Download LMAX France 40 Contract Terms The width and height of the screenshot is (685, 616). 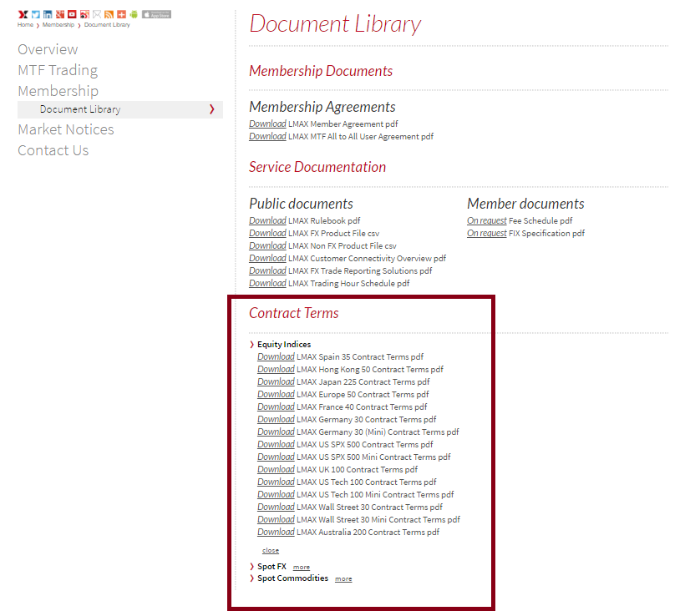pos(276,406)
